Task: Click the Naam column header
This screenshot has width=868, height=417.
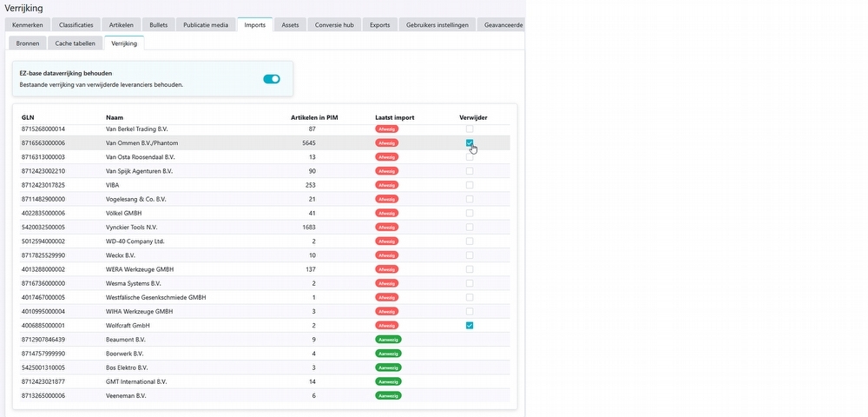Action: pyautogui.click(x=114, y=117)
